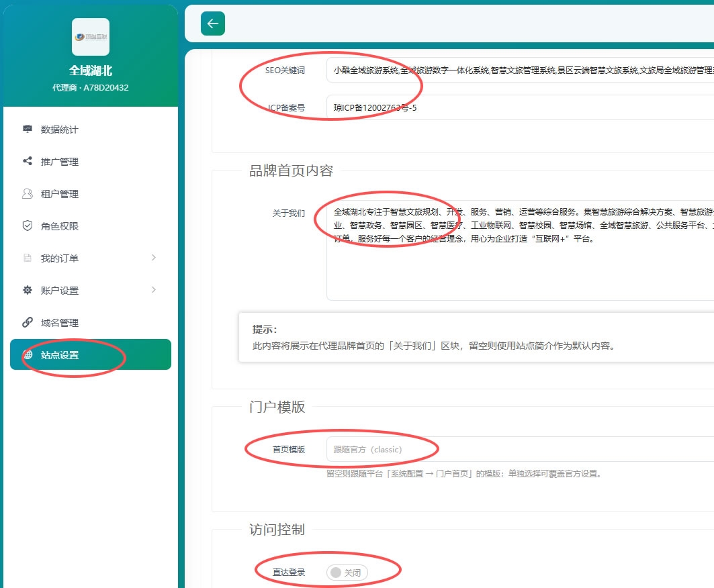Click the 提示： label text
This screenshot has width=714, height=588.
click(x=265, y=330)
